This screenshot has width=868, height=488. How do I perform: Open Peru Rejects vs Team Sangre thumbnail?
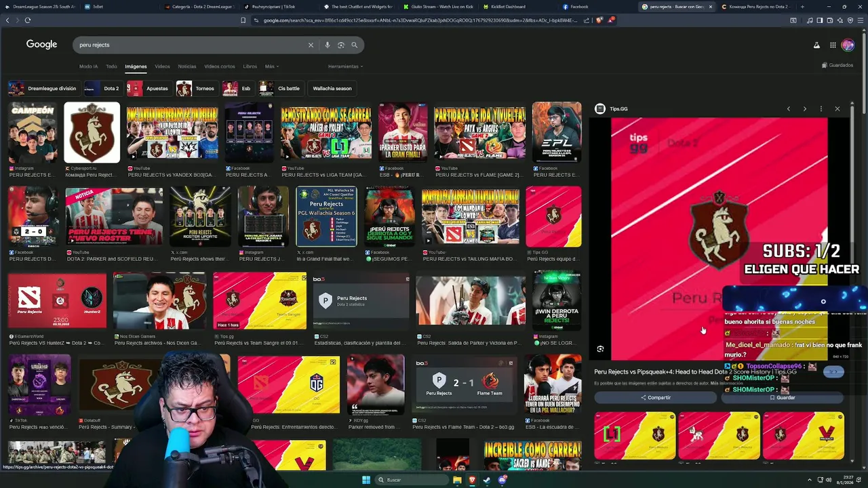(x=260, y=301)
